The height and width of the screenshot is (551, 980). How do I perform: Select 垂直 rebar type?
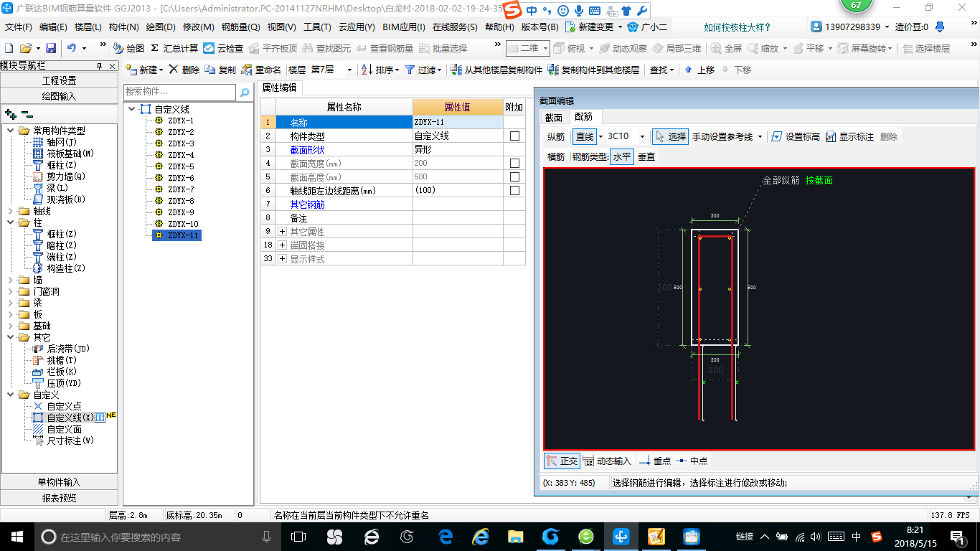pos(646,156)
